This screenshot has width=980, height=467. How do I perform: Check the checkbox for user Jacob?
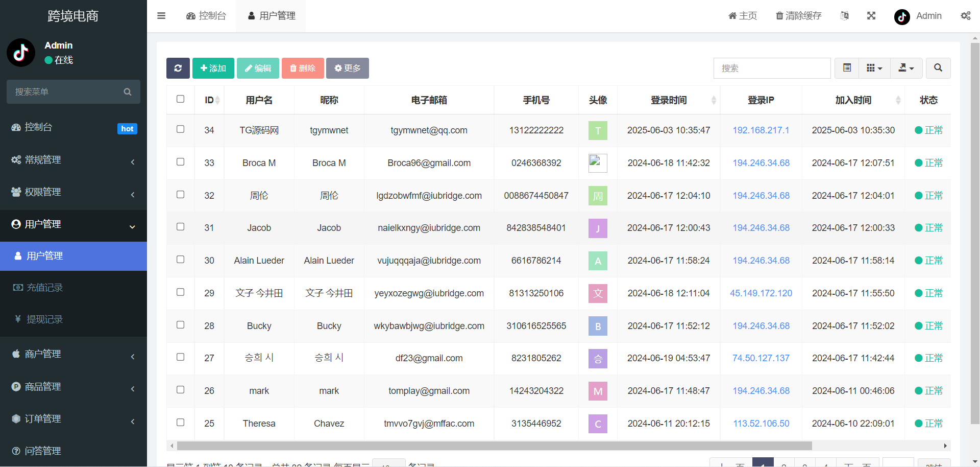pos(180,227)
